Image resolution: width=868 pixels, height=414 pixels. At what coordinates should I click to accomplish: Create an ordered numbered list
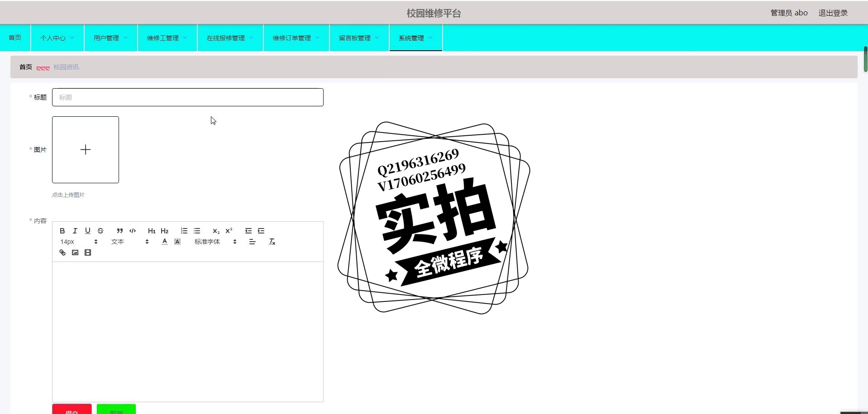[x=184, y=231]
